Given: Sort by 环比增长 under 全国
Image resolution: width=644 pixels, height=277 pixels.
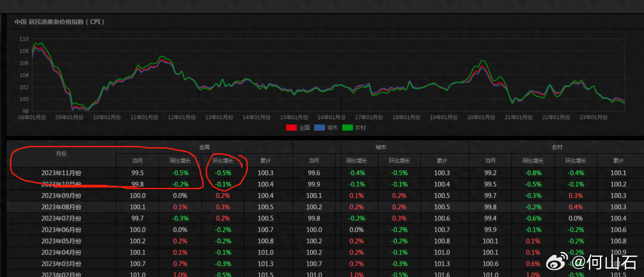Looking at the screenshot, I should coord(223,160).
